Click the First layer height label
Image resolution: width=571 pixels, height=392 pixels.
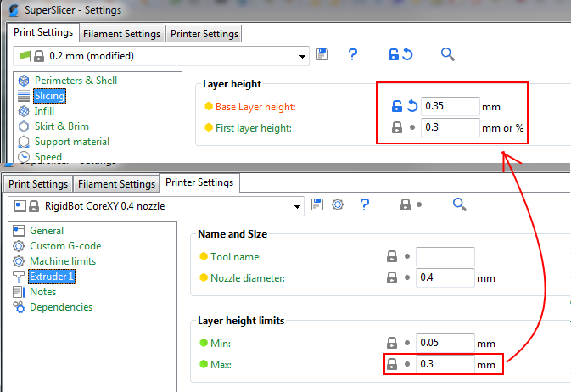[254, 128]
